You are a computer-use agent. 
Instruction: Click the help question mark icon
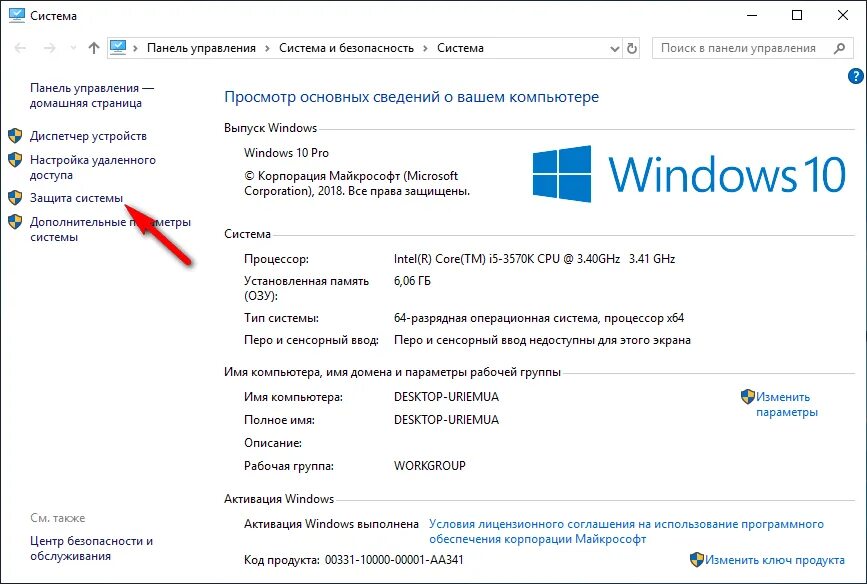coord(855,76)
